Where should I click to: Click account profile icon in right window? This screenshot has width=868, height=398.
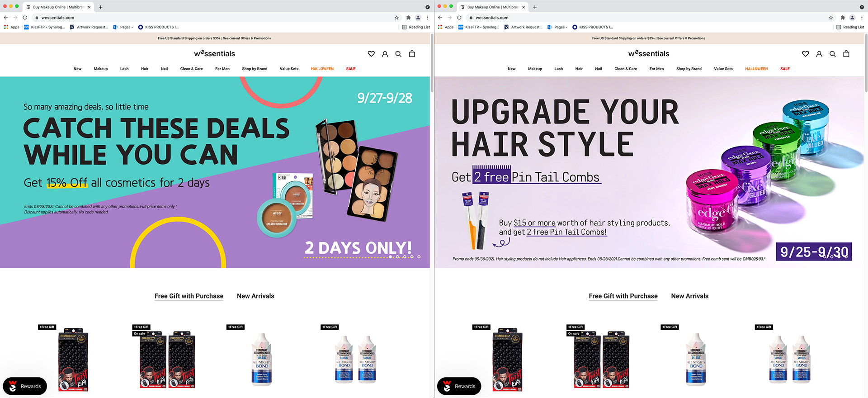point(819,54)
